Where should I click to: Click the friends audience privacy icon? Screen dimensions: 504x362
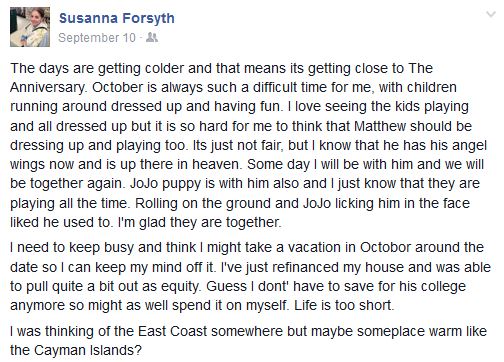point(152,37)
